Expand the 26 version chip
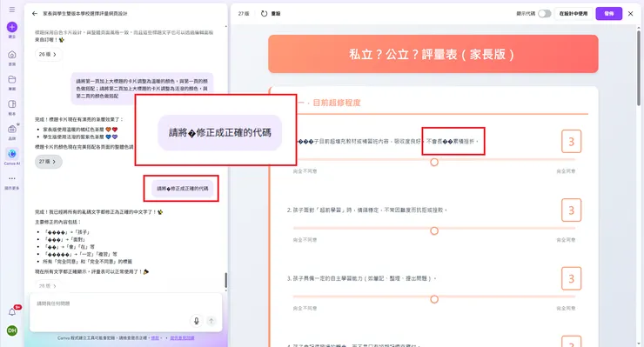This screenshot has width=644, height=347. coord(48,54)
